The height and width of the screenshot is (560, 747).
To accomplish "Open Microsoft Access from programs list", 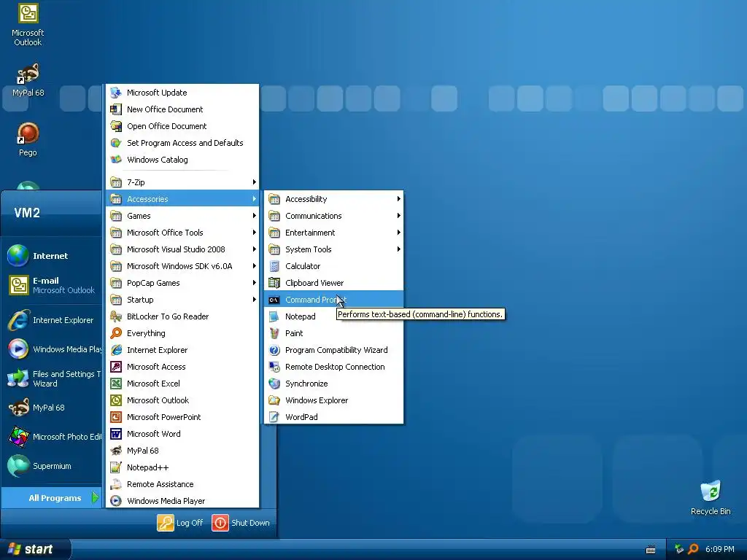I will coord(182,367).
